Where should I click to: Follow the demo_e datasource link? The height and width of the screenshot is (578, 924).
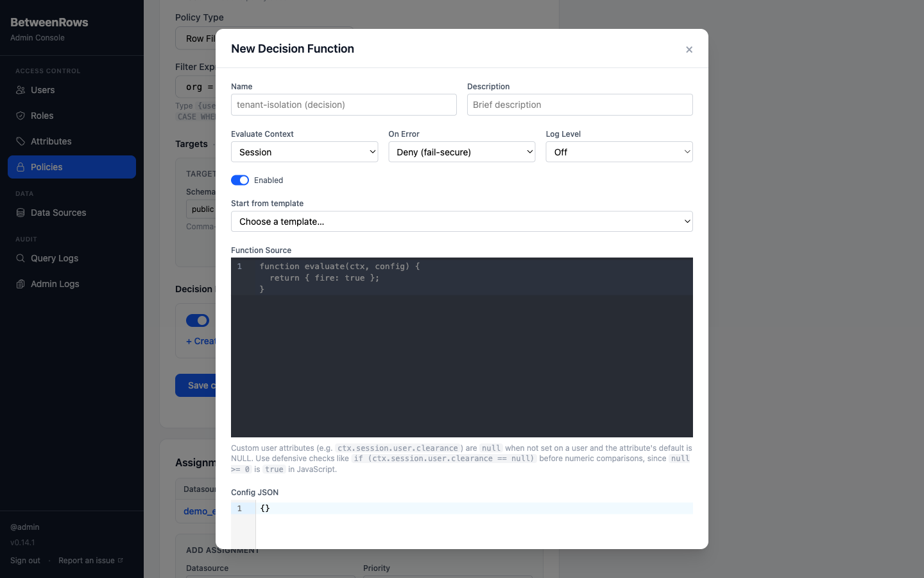click(x=200, y=511)
